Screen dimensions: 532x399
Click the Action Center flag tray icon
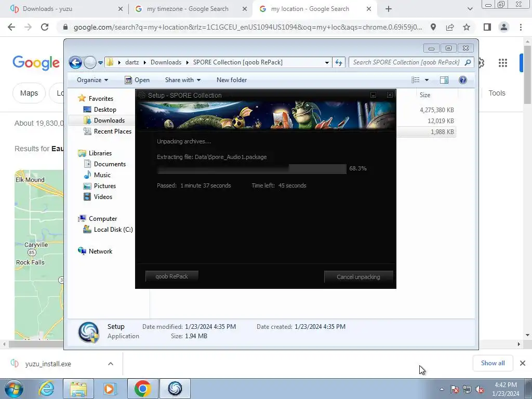[x=455, y=389]
